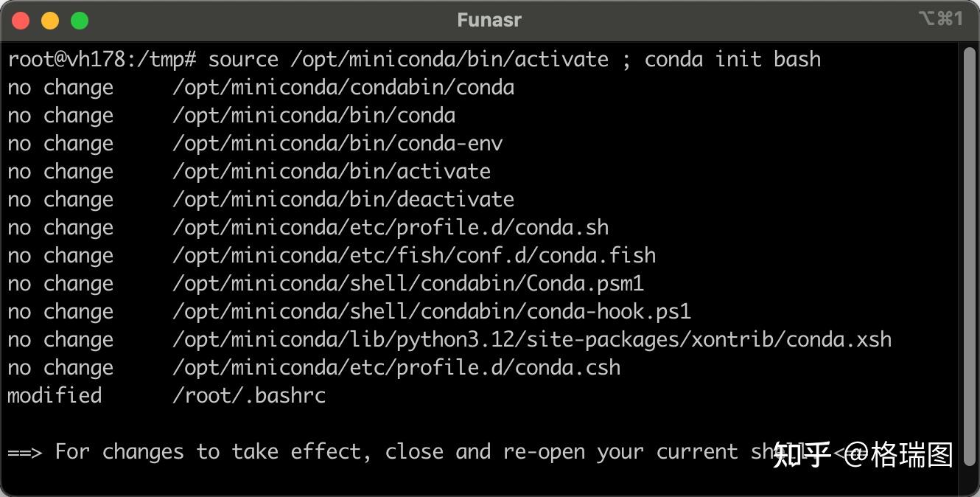Viewport: 980px width, 497px height.
Task: Click the profile.d/conda.sh path line
Action: [391, 228]
